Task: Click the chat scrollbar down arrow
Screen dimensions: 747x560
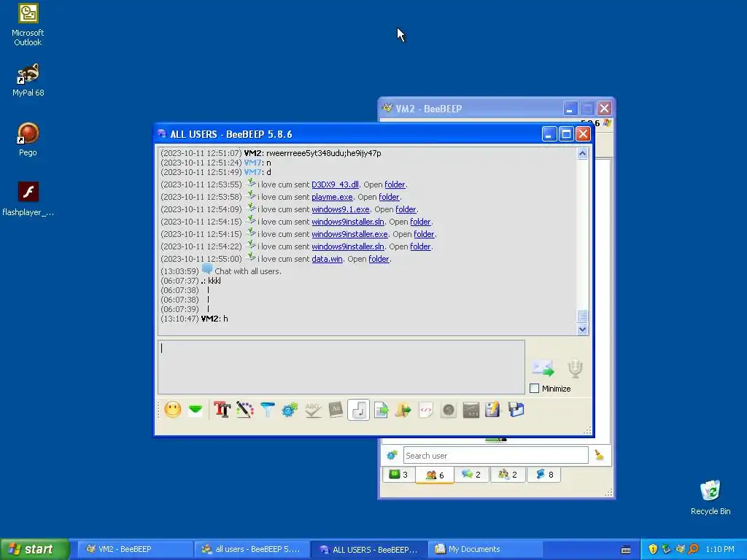Action: [x=582, y=330]
